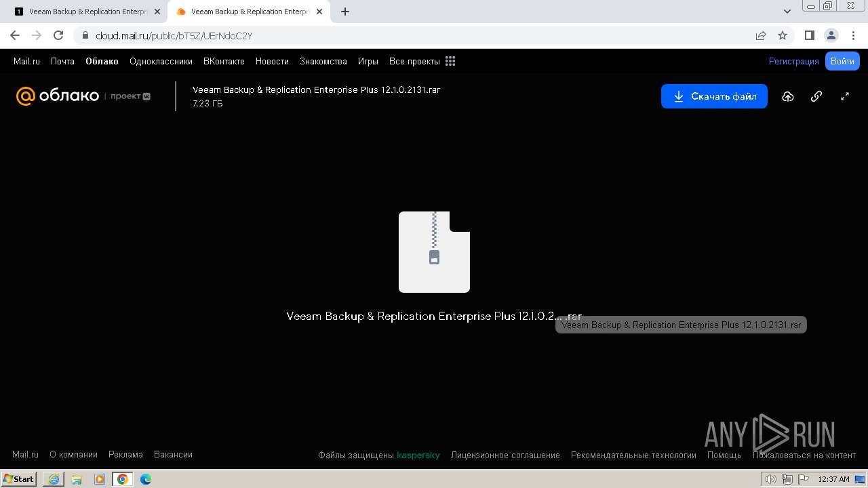Viewport: 868px width, 488px height.
Task: Click footer Mail.ru link
Action: 25,455
